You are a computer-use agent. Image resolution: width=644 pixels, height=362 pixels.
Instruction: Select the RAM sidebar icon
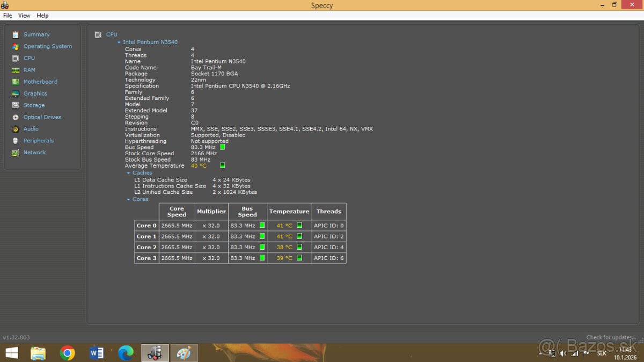[x=16, y=70]
